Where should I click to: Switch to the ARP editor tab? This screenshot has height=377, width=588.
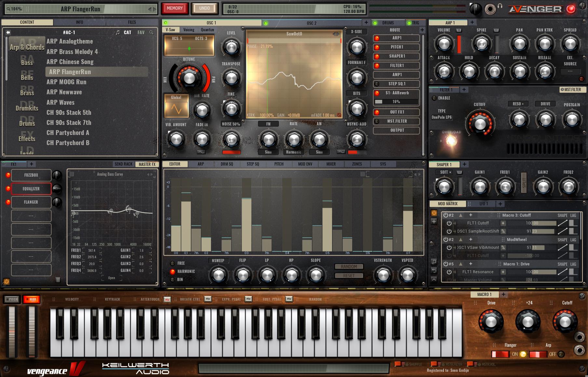coord(201,164)
